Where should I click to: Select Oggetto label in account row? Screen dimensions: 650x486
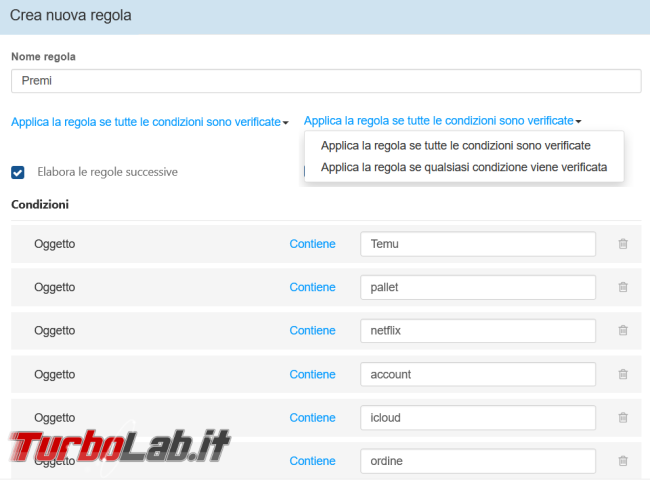pos(54,374)
